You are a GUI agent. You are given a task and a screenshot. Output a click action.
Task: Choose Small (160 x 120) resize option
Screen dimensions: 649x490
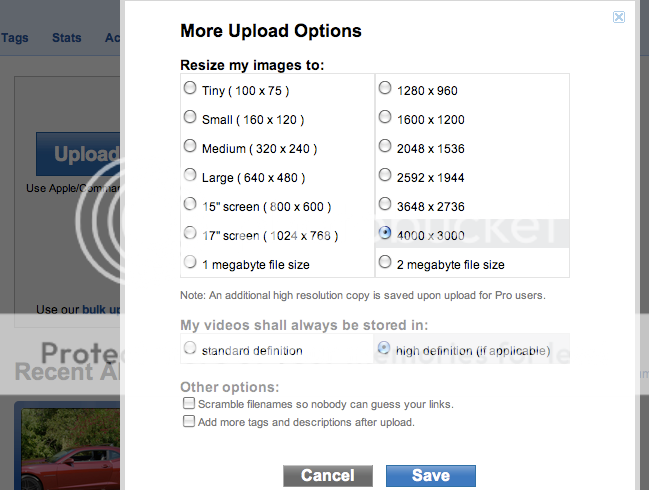(x=190, y=117)
